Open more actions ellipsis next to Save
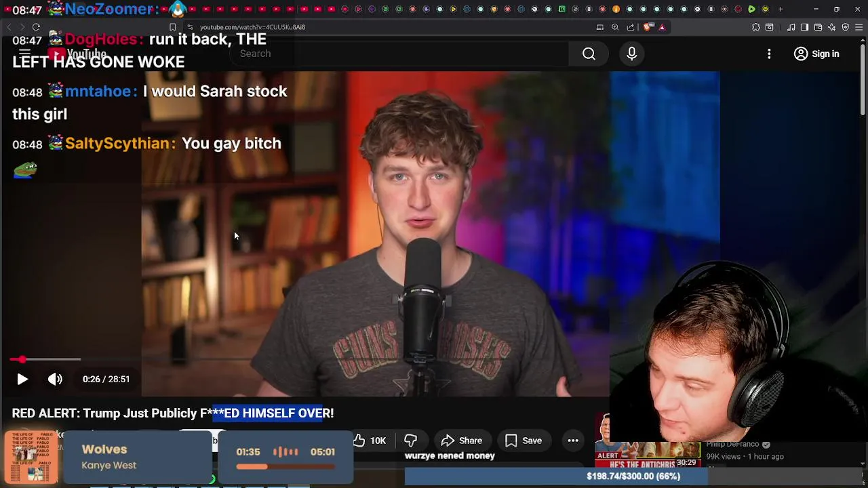868x488 pixels. (x=573, y=441)
